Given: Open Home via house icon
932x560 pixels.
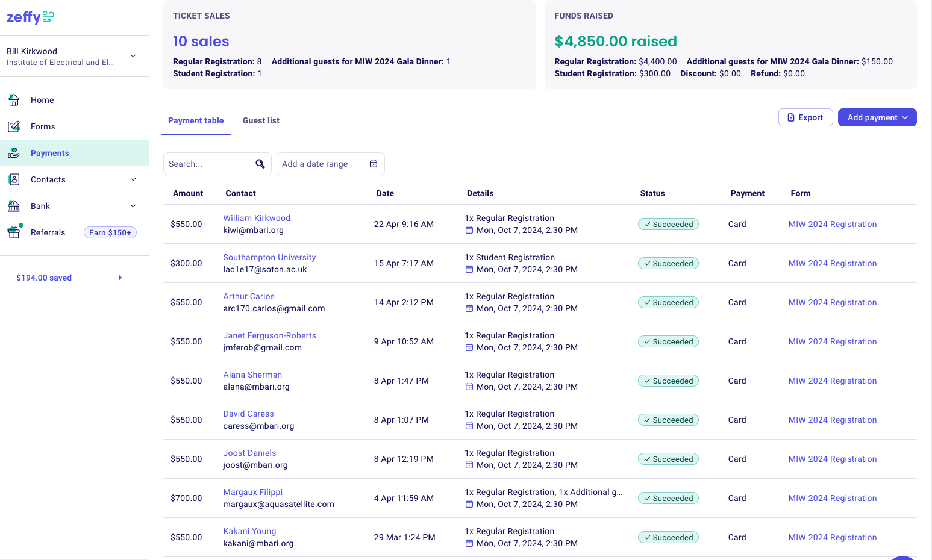Looking at the screenshot, I should tap(14, 100).
